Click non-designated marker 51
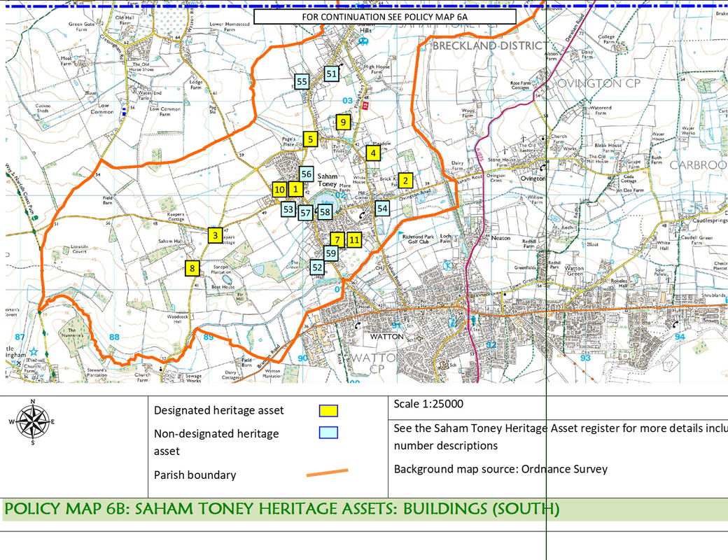The image size is (728, 560). (331, 73)
